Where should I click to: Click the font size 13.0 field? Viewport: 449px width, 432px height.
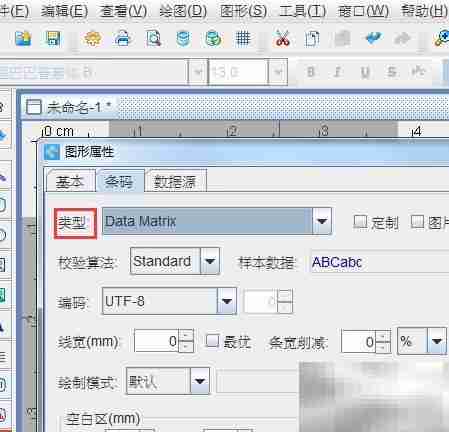pos(238,71)
